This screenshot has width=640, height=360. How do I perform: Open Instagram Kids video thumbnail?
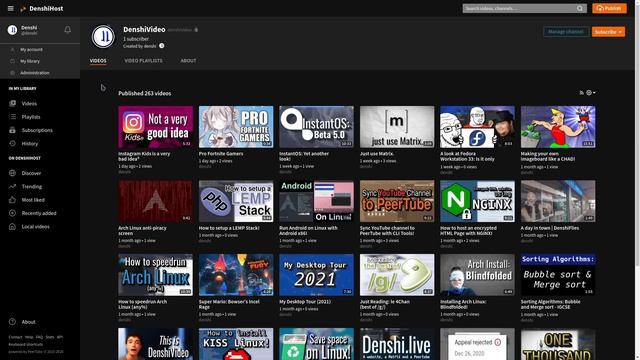coord(156,127)
